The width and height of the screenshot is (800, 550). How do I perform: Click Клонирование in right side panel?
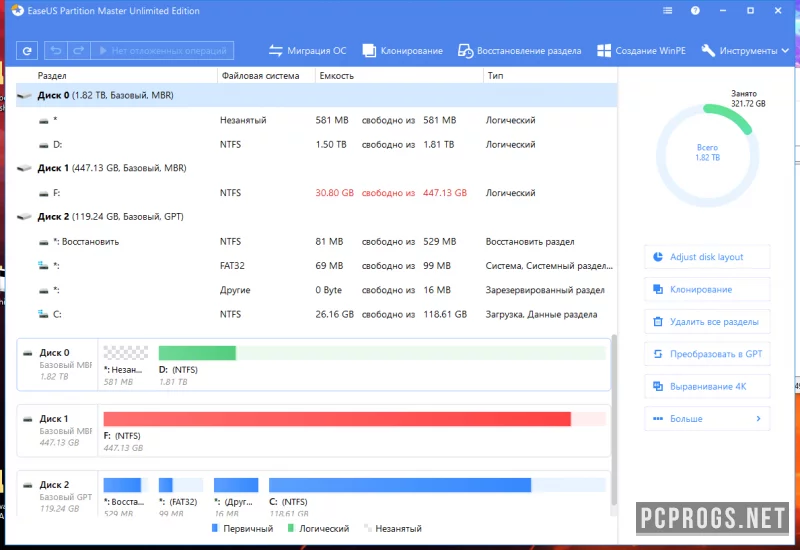(707, 289)
